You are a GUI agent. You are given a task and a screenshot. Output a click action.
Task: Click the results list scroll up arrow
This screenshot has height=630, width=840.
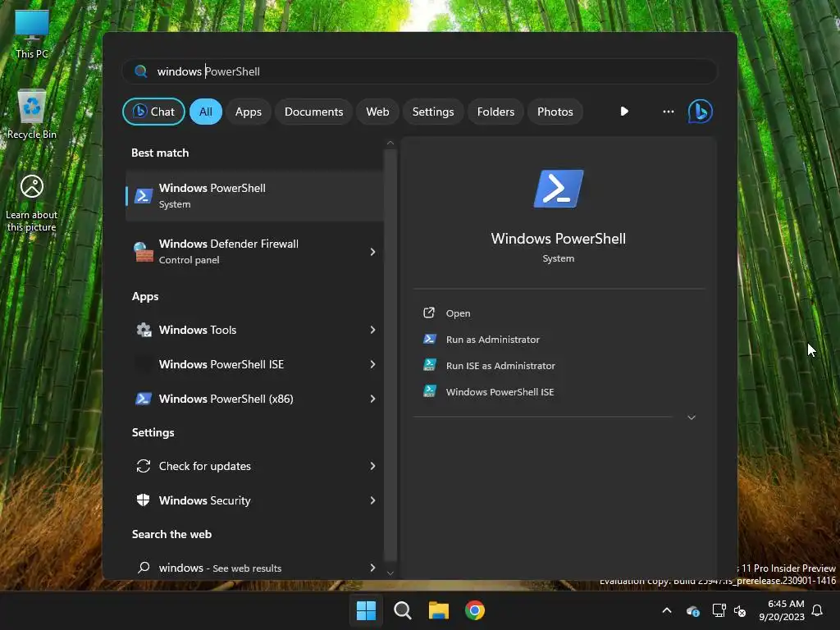pos(390,143)
